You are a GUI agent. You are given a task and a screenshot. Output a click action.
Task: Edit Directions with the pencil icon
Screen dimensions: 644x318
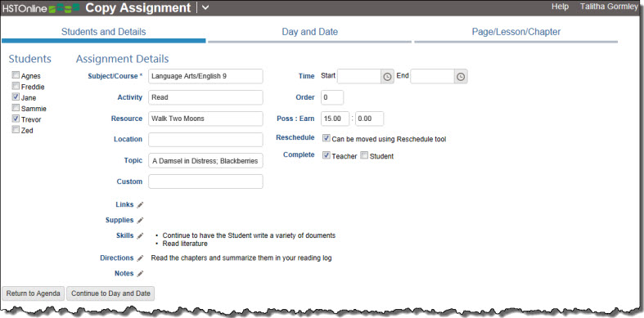pos(140,258)
